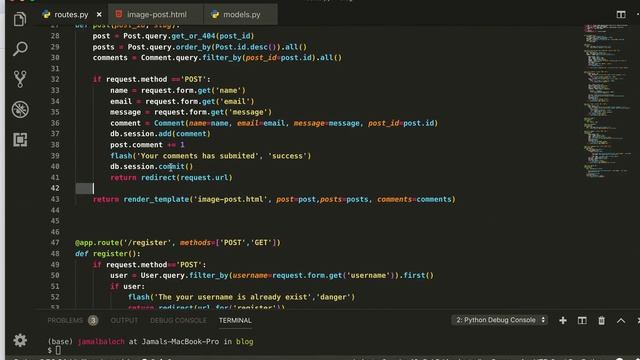Click 'blog' directory name in terminal
This screenshot has width=640, height=360.
tap(244, 342)
